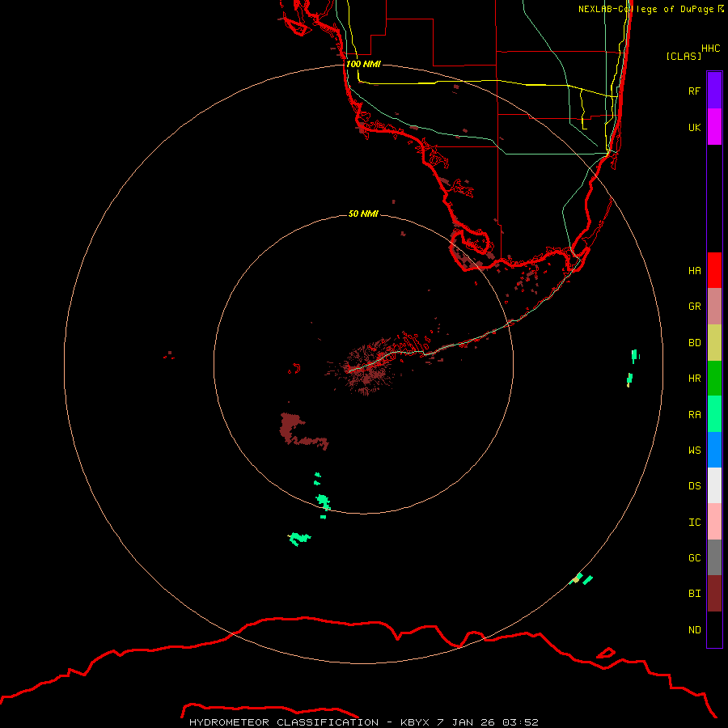This screenshot has height=728, width=728.
Task: Pick the yellow BD legend swatch
Action: [714, 343]
